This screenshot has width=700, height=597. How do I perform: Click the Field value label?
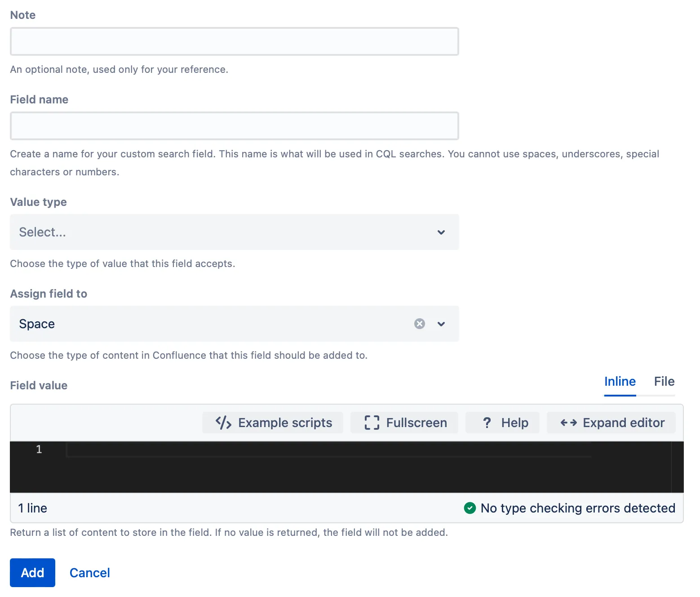point(39,385)
